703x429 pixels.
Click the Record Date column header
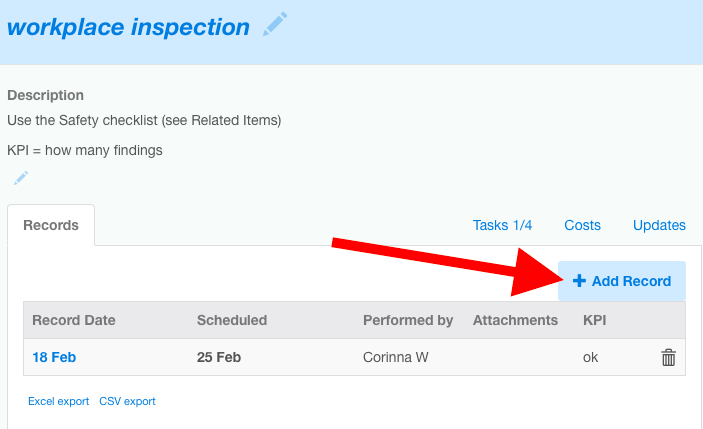coord(74,320)
